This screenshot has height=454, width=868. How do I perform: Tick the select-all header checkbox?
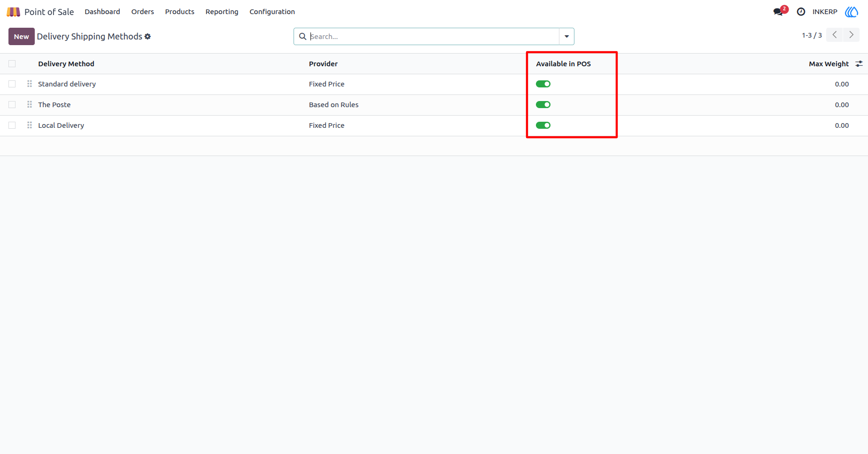pyautogui.click(x=12, y=64)
